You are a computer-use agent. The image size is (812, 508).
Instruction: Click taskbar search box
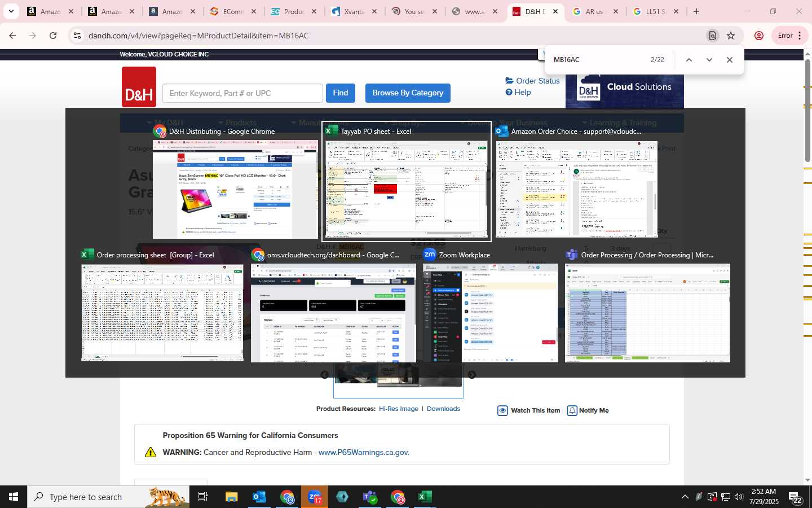point(108,497)
